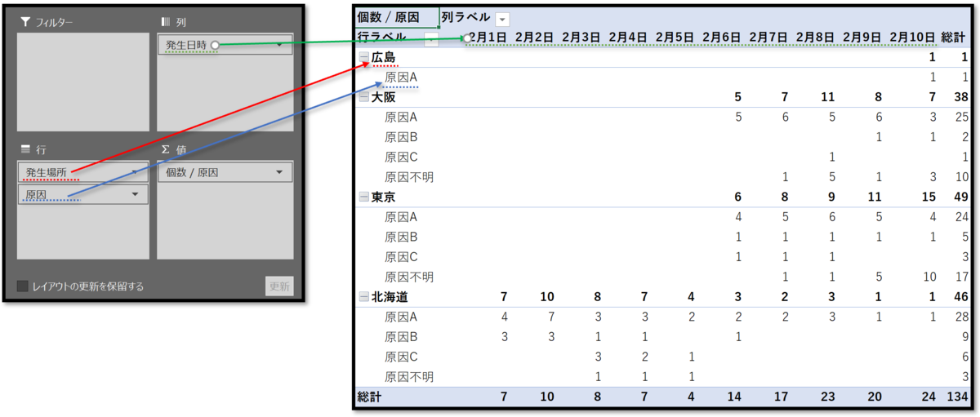
Task: Select 原因不明 row under 北海道
Action: pos(409,377)
